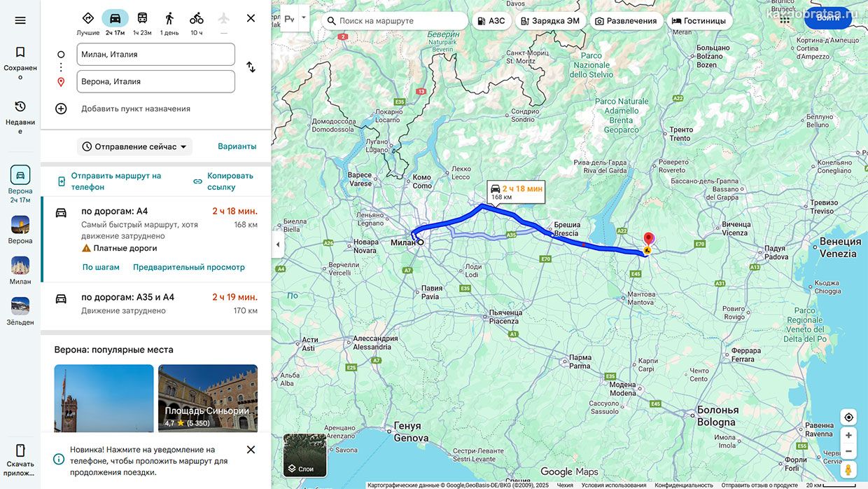Open the Layers map switcher
This screenshot has width=868, height=489.
point(305,455)
